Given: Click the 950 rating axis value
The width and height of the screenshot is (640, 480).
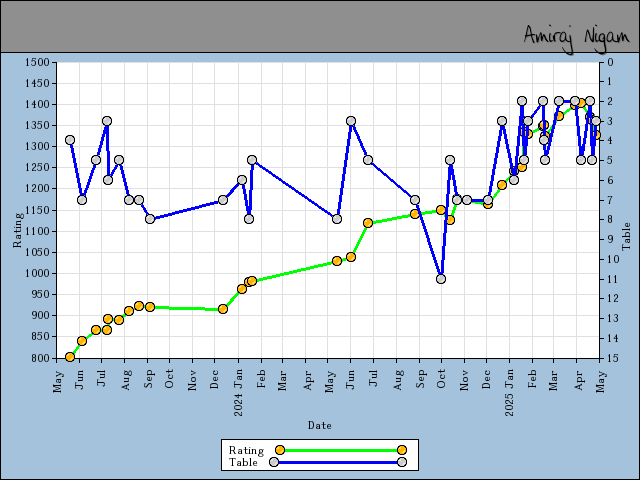Looking at the screenshot, I should click(x=40, y=294).
